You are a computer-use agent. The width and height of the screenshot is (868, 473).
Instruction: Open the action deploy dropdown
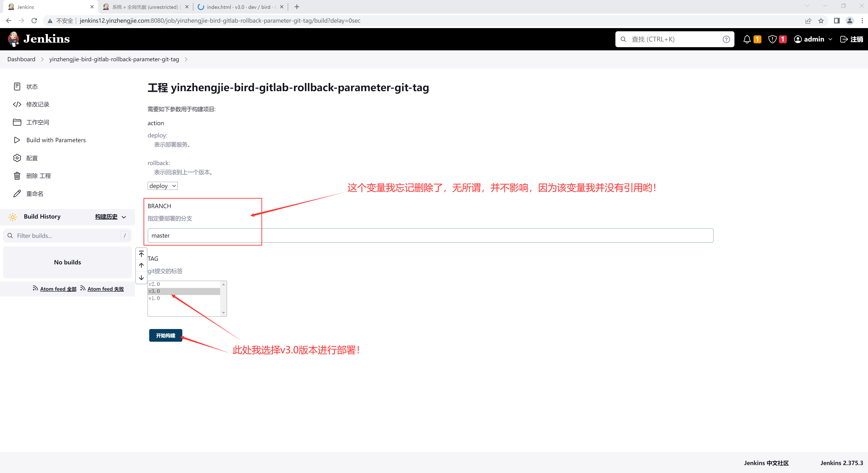tap(162, 186)
